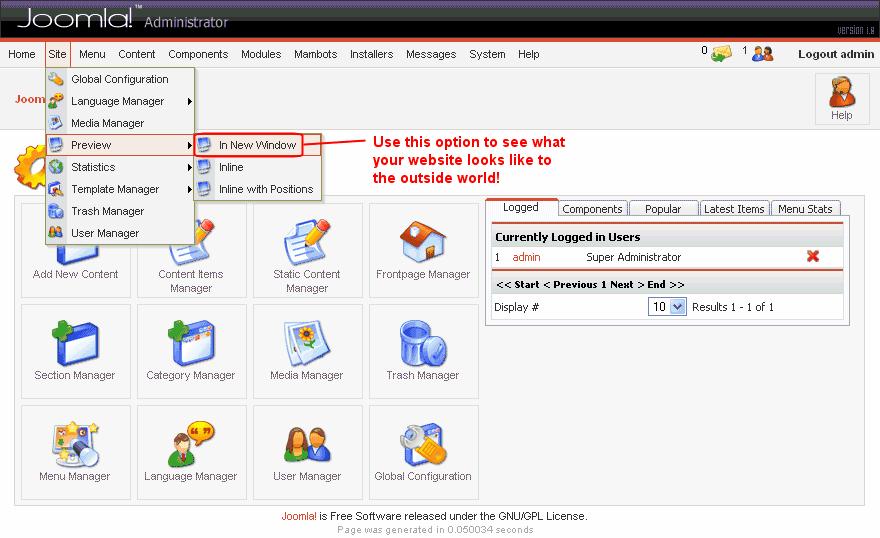
Task: Click the Add New Content label
Action: (75, 274)
